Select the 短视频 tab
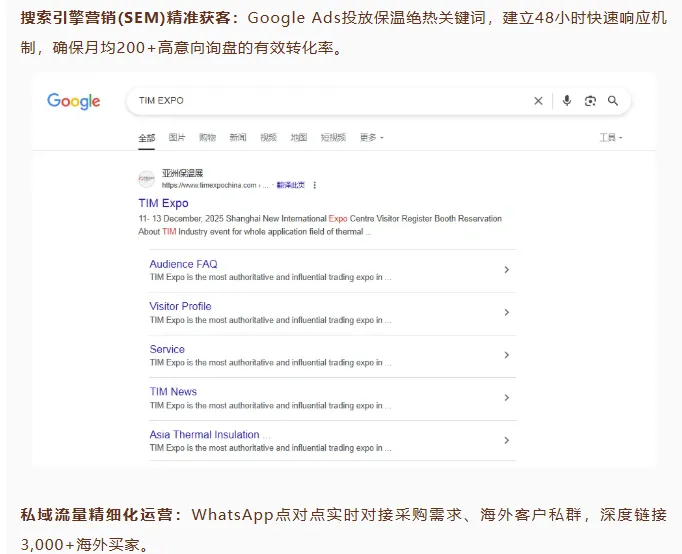Image resolution: width=682 pixels, height=554 pixels. 333,138
